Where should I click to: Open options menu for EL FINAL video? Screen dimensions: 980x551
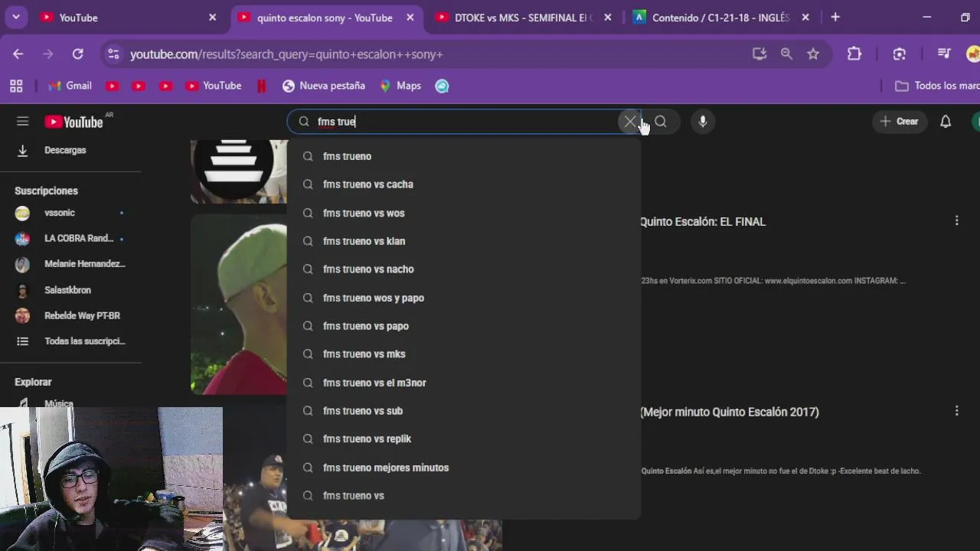click(x=956, y=221)
